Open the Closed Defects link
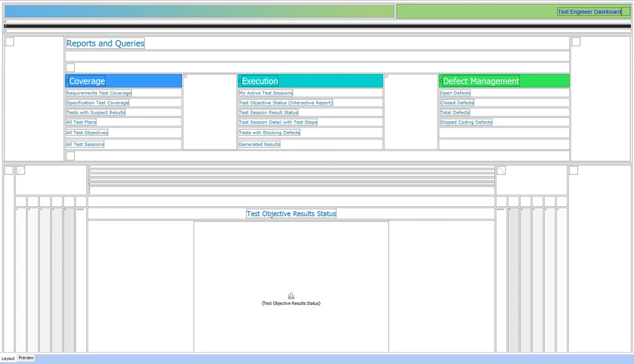 (x=457, y=103)
